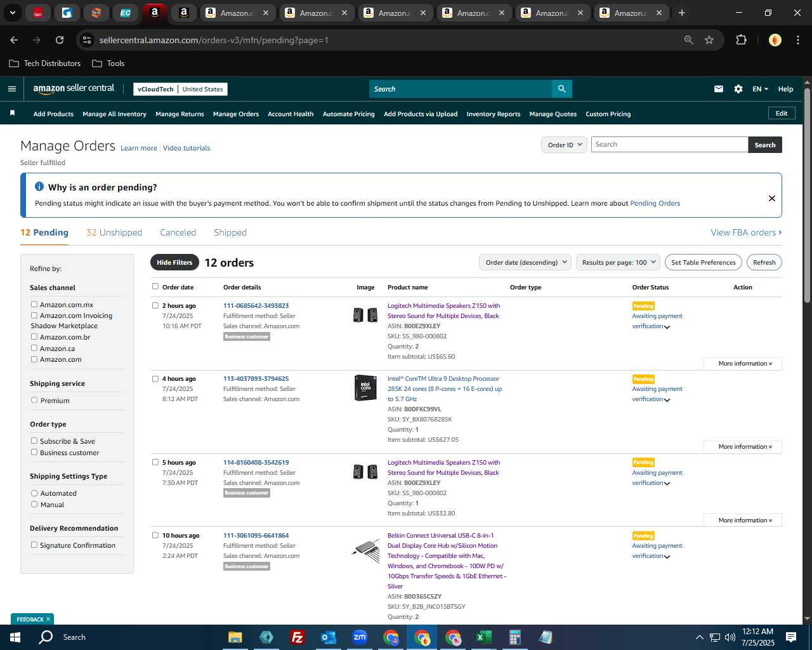This screenshot has width=812, height=650.
Task: Select the Premium shipping service radio
Action: [x=34, y=400]
